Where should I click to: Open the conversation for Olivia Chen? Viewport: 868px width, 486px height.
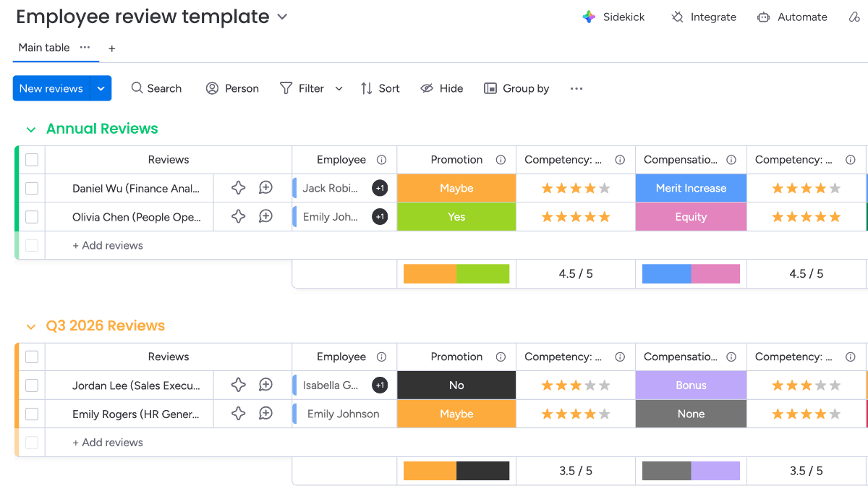click(x=265, y=216)
